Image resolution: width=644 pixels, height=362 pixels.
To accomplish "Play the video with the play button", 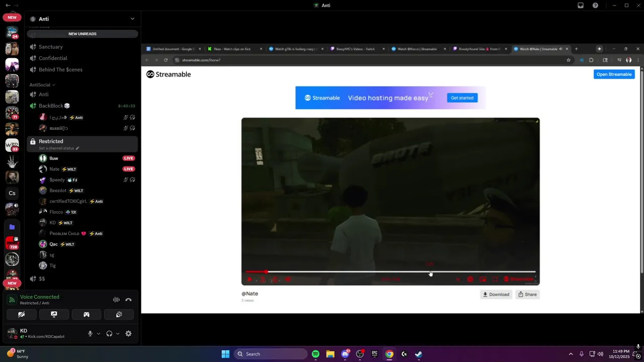I will [250, 279].
